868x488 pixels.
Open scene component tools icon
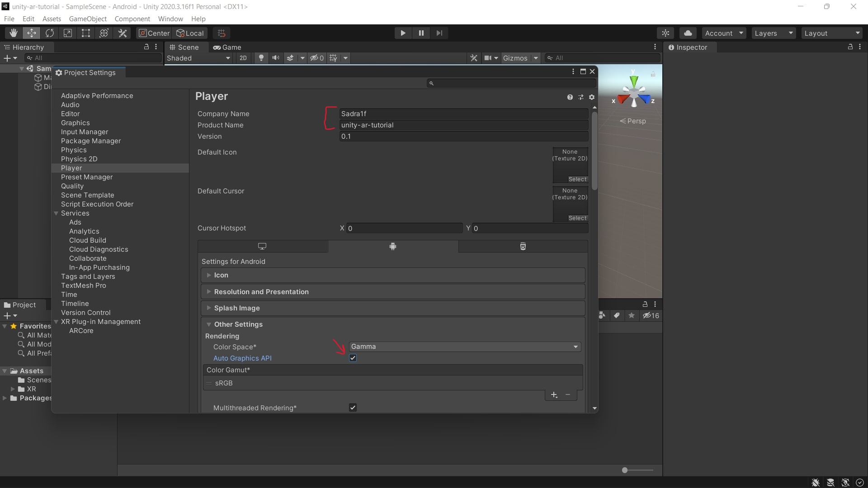(474, 58)
